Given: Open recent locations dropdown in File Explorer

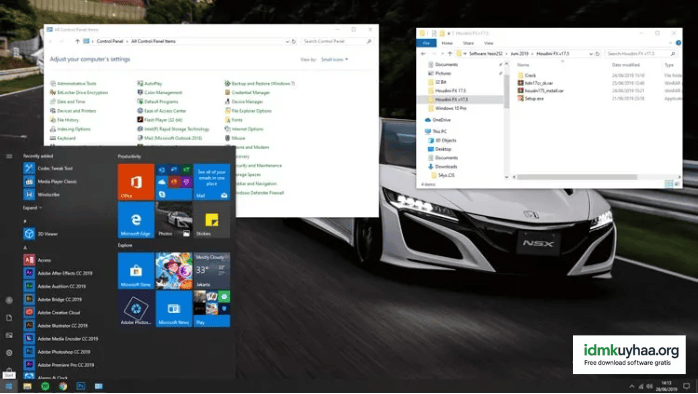Looking at the screenshot, I should [443, 53].
